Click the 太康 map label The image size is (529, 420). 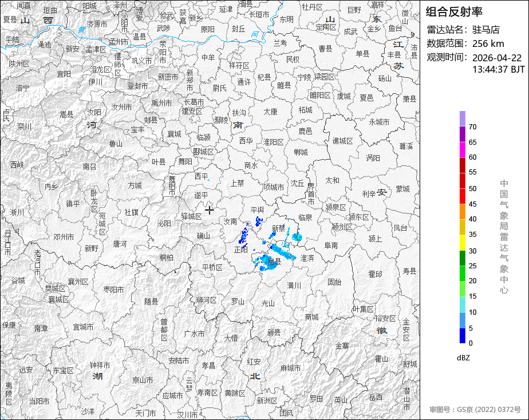[270, 112]
